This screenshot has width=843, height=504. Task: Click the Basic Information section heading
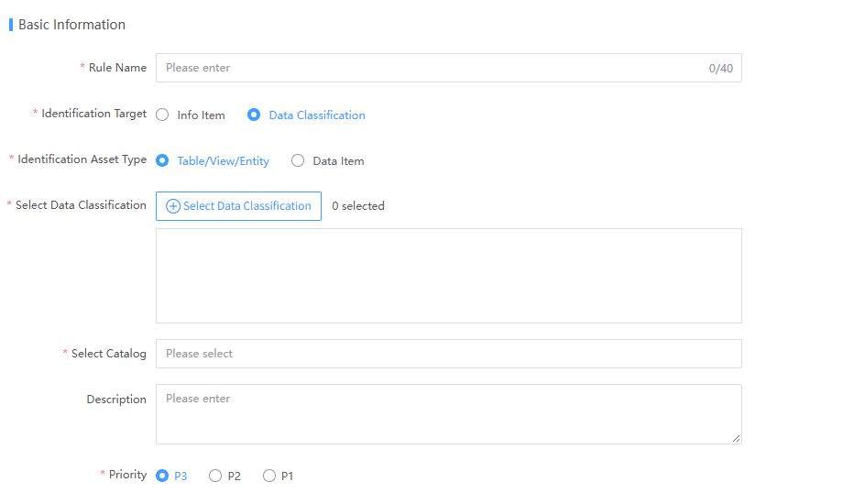[x=71, y=25]
